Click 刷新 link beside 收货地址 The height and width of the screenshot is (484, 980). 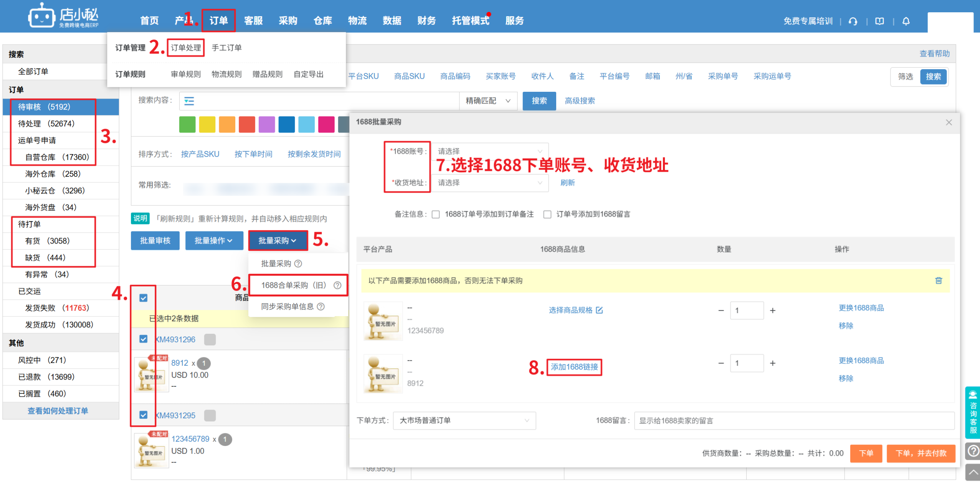tap(567, 183)
